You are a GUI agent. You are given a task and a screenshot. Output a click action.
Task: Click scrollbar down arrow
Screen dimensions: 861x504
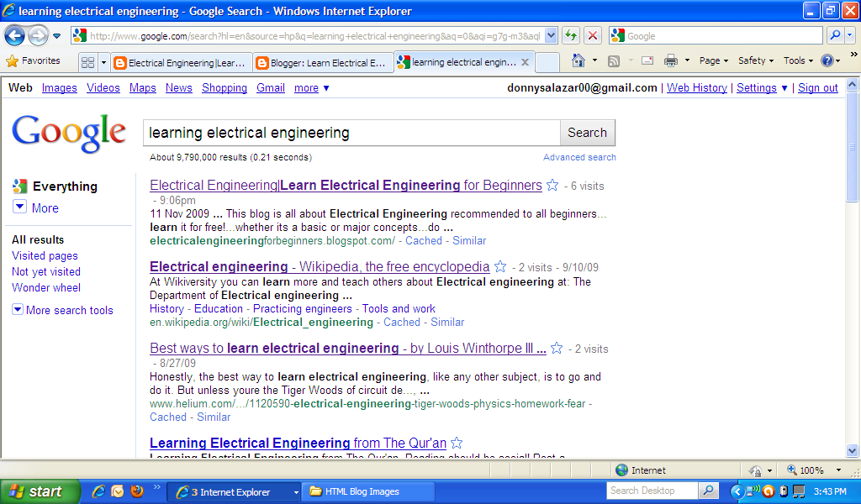coord(852,451)
